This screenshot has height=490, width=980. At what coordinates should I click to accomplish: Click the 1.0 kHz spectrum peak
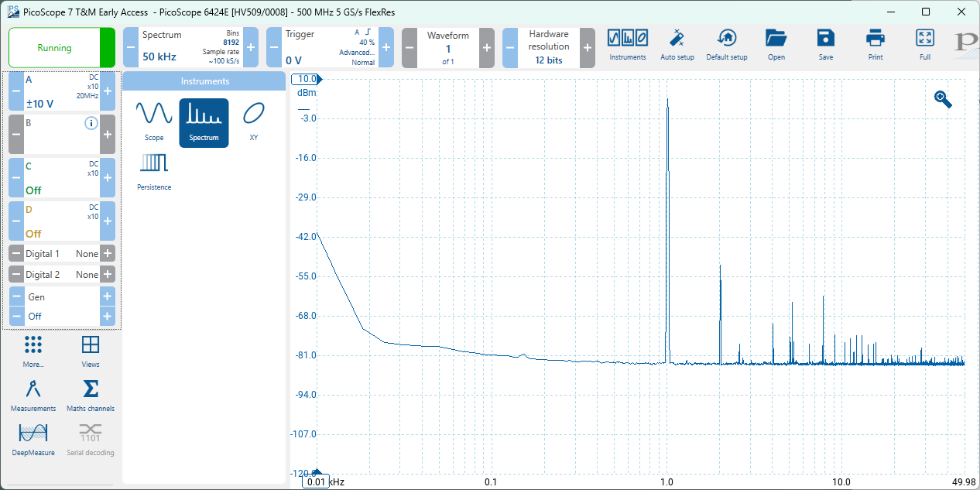click(667, 231)
